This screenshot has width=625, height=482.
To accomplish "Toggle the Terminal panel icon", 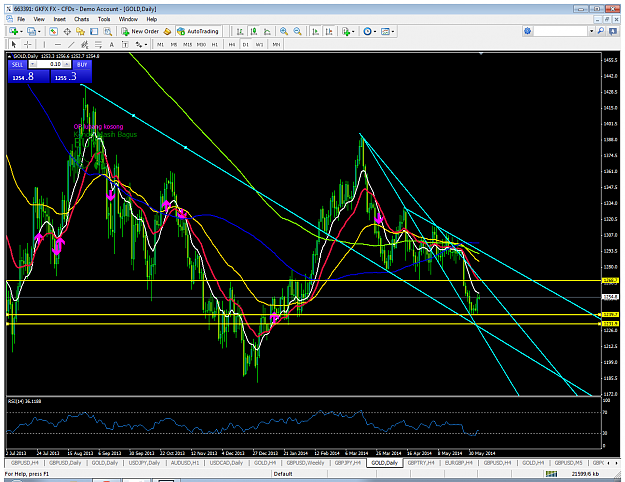I will 94,31.
